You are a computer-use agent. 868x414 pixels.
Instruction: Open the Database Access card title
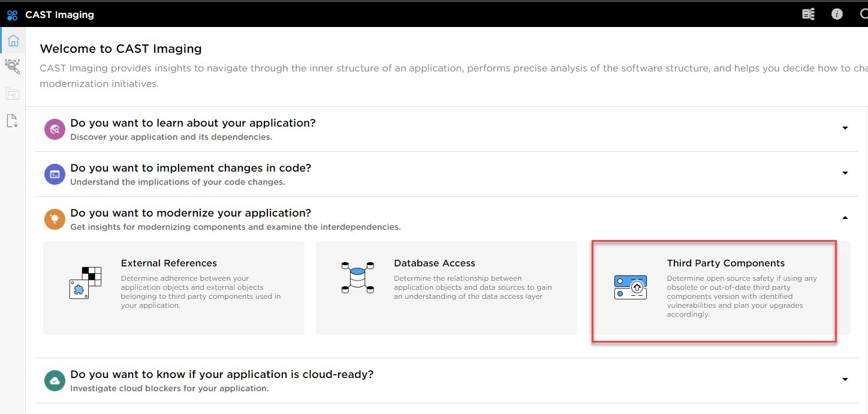434,263
